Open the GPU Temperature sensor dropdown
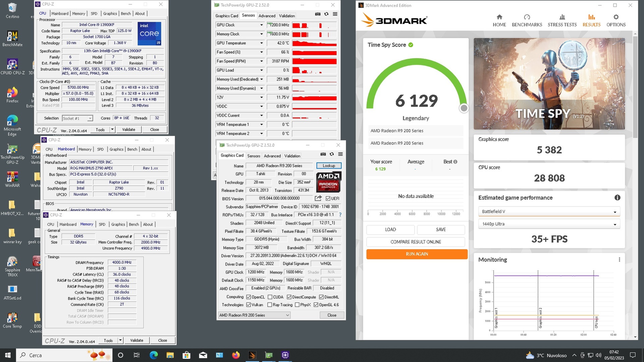Screen dimensions: 644x362 tap(262, 43)
